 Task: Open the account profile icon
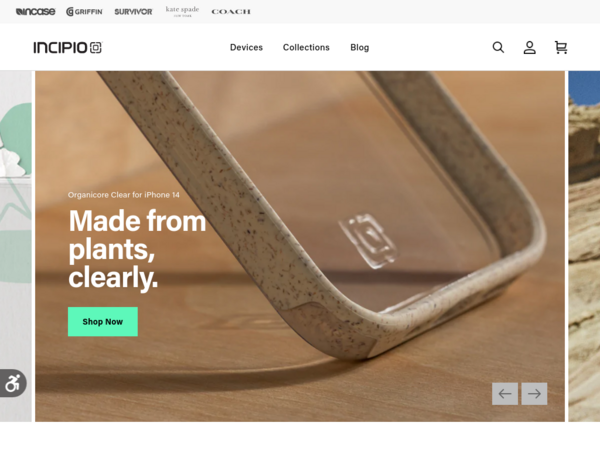(530, 47)
